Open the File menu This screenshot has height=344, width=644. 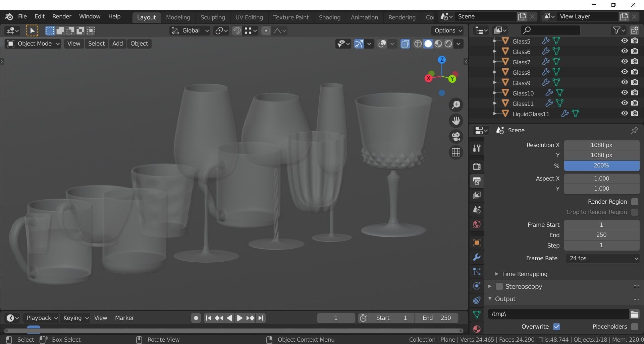pyautogui.click(x=22, y=16)
